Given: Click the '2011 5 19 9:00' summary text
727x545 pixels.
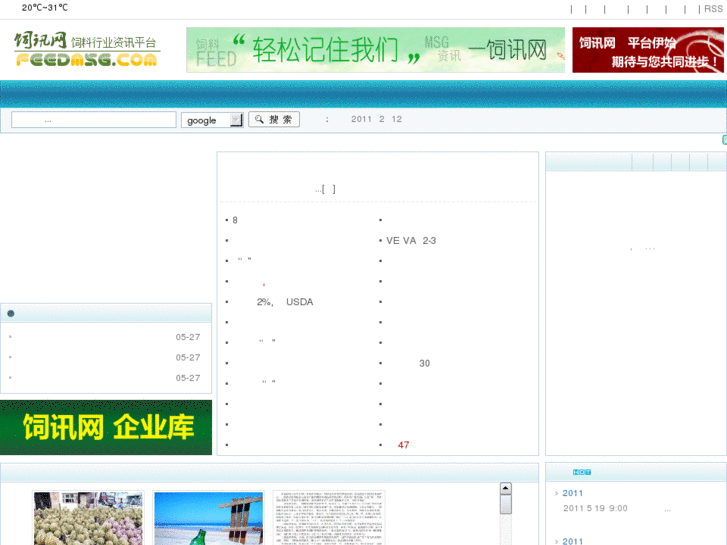Looking at the screenshot, I should [595, 508].
